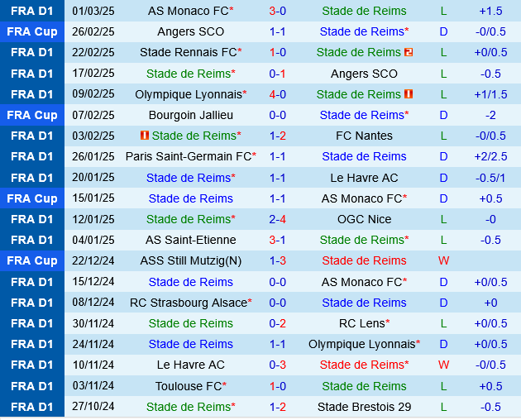Select Angers SCO home team on 26/02/25
This screenshot has width=521, height=420.
(x=190, y=31)
